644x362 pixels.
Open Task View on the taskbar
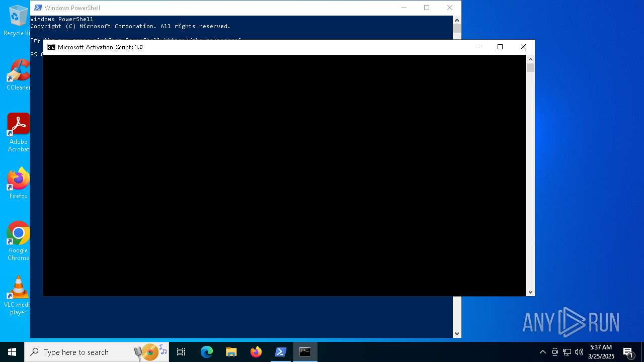coord(181,352)
